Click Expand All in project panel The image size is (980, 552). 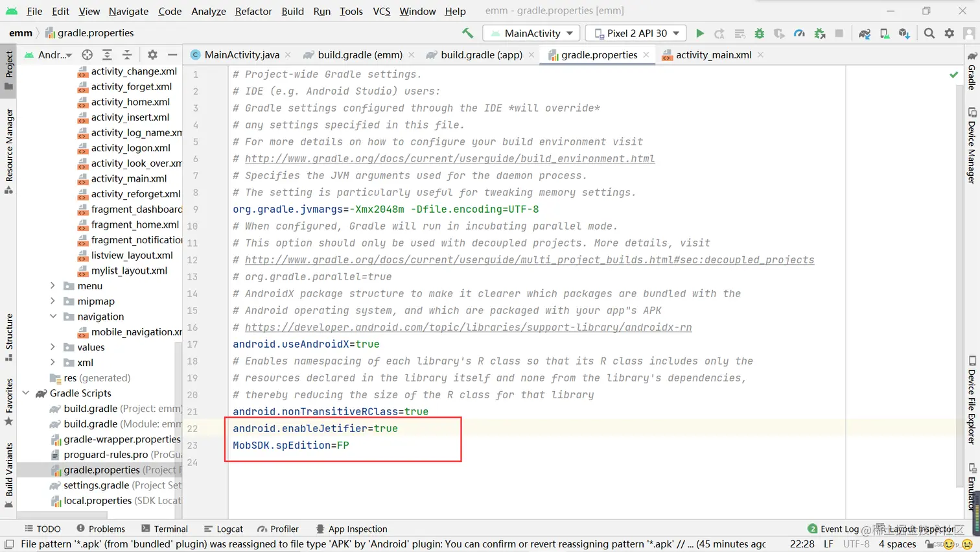pyautogui.click(x=108, y=55)
